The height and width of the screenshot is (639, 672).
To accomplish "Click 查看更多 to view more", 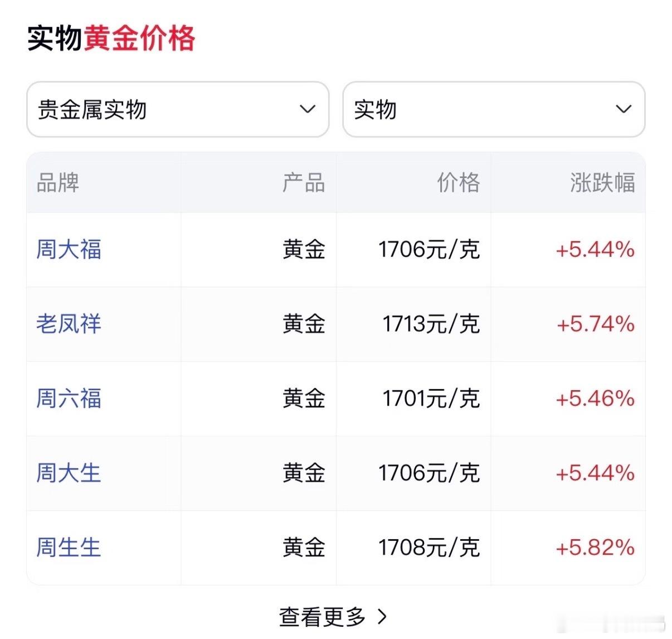I will [323, 617].
